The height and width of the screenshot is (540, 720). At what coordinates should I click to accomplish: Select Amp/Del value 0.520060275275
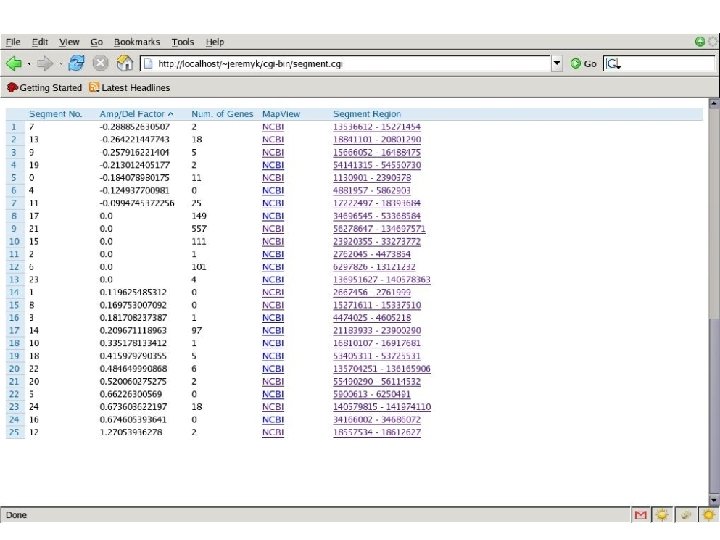(133, 382)
